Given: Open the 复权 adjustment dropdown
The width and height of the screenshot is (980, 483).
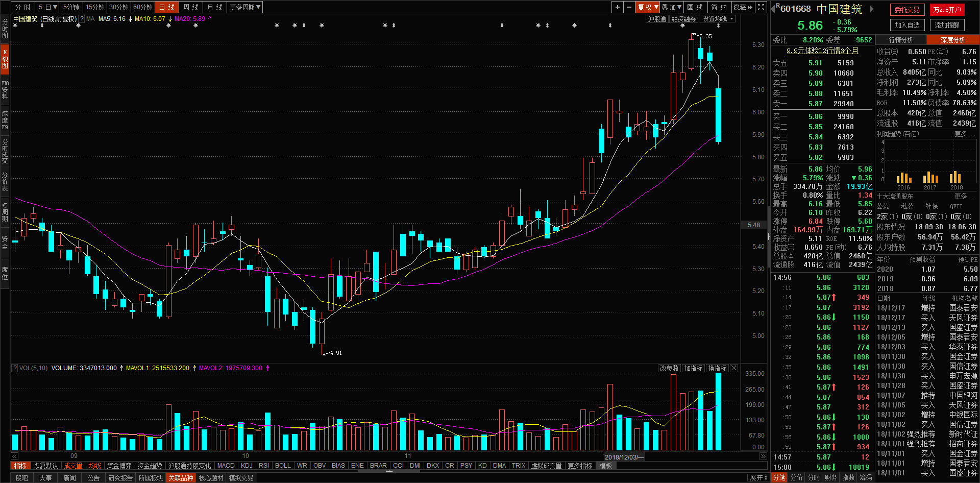Looking at the screenshot, I should (x=648, y=7).
